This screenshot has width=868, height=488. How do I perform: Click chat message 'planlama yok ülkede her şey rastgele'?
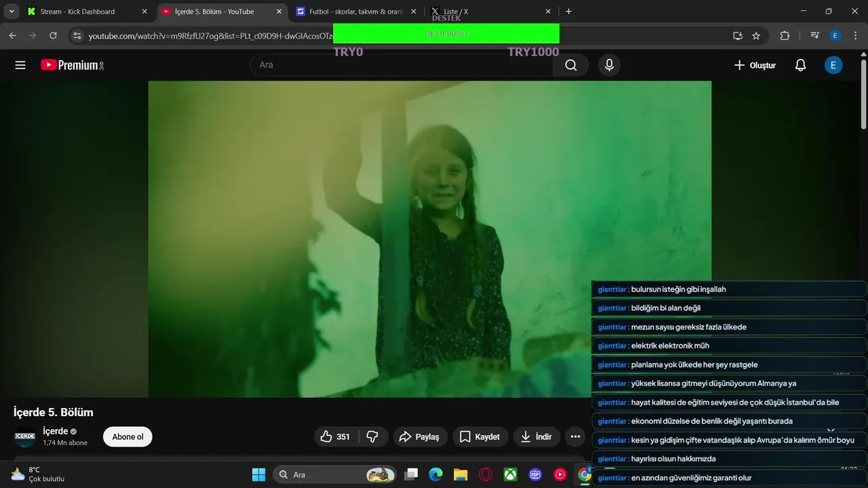click(729, 365)
